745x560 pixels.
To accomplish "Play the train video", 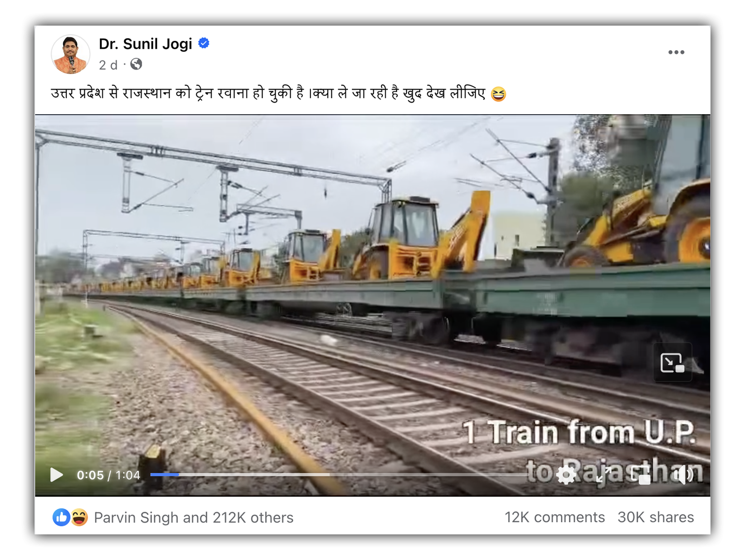I will 57,475.
